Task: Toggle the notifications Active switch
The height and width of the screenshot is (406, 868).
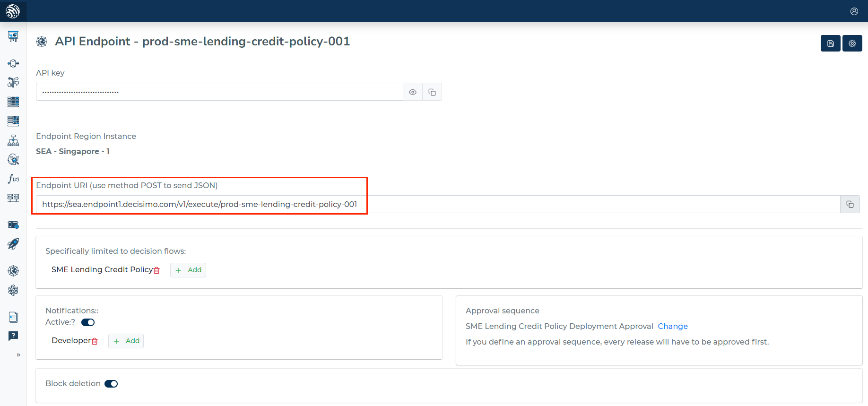Action: point(88,322)
